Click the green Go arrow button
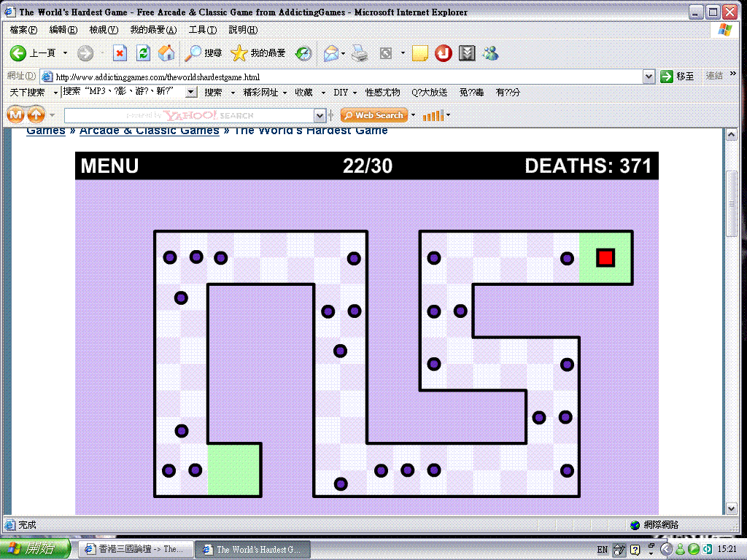Screen dimensions: 747x560 click(667, 76)
